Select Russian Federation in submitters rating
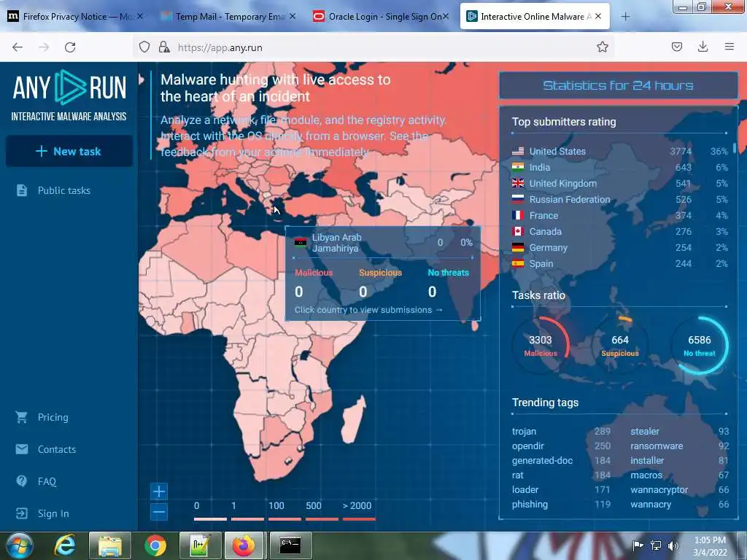This screenshot has width=747, height=560. (620, 200)
